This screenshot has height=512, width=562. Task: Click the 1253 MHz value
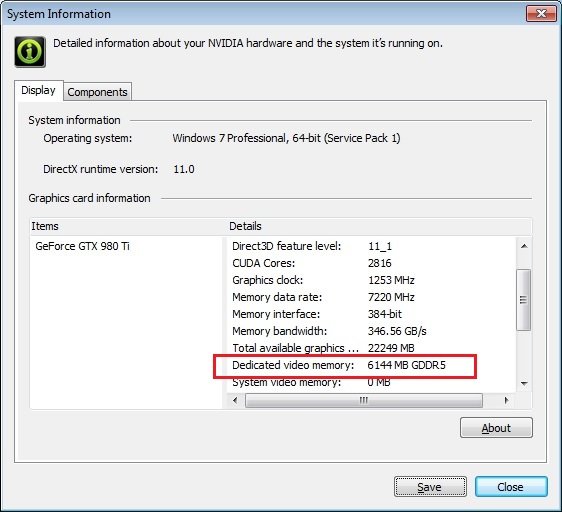[391, 280]
